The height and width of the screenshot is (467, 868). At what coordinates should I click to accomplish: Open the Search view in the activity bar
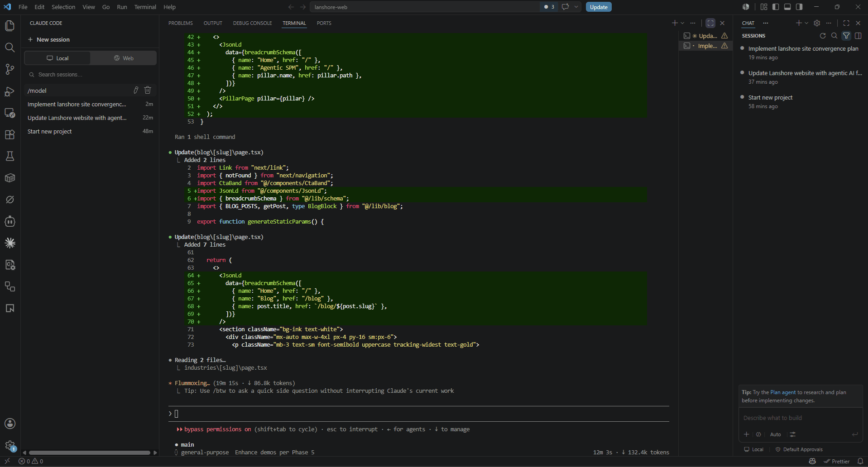(10, 48)
